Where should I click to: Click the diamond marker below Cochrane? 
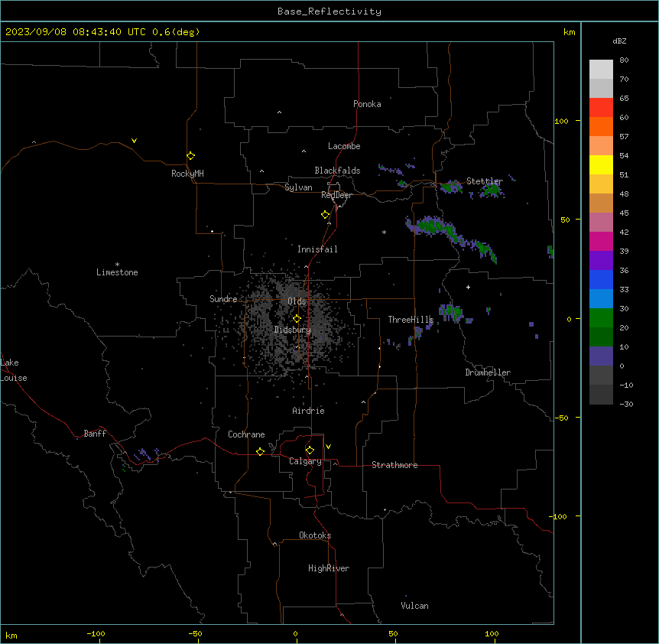coord(260,451)
